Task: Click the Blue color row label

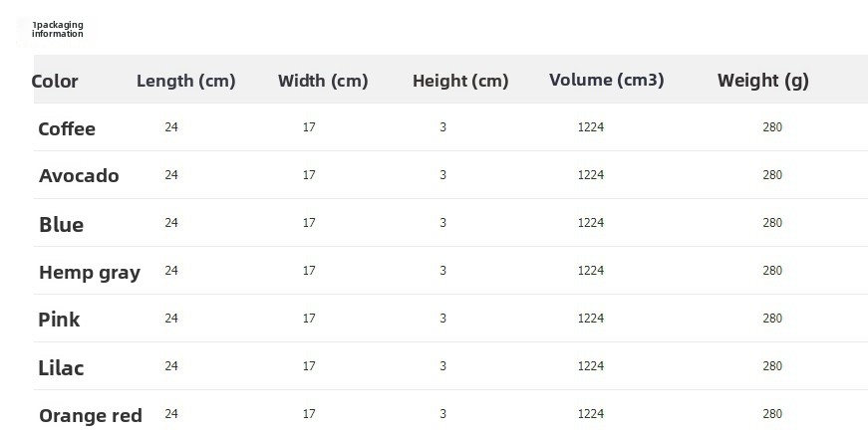Action: point(61,225)
